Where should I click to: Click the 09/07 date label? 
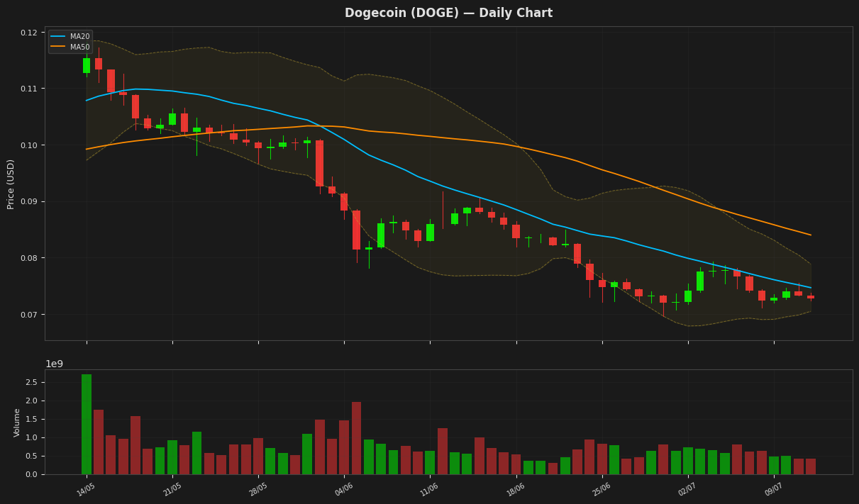click(x=773, y=489)
